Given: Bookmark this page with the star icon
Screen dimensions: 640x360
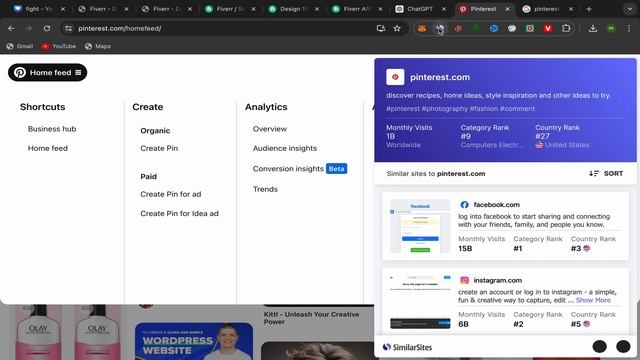Looking at the screenshot, I should point(397,28).
